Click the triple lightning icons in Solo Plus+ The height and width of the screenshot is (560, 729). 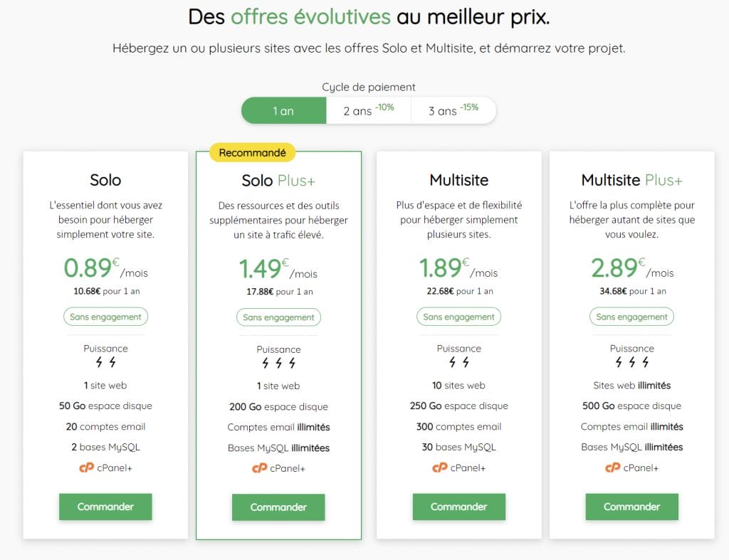click(x=278, y=364)
